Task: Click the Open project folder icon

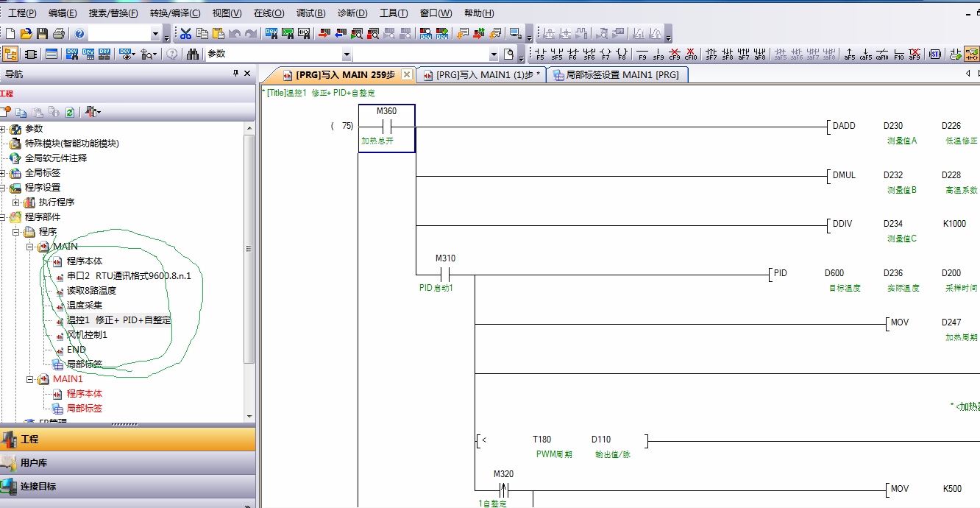Action: [26, 34]
